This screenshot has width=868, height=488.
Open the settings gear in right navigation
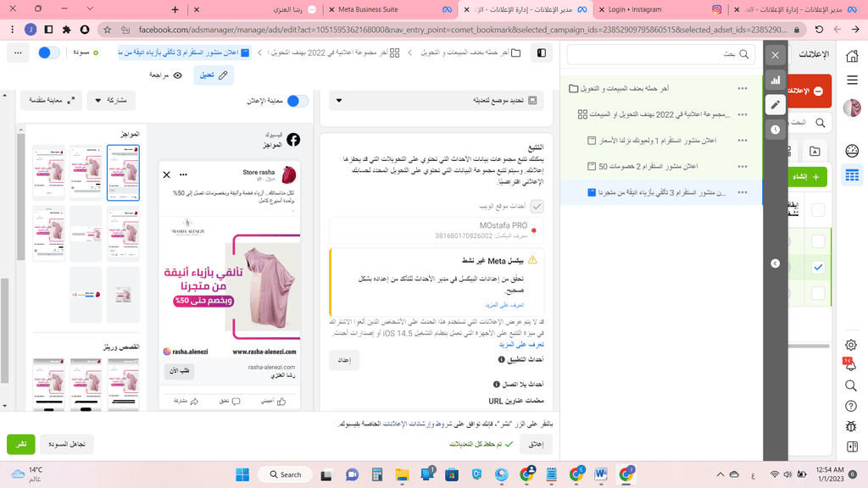click(x=851, y=345)
